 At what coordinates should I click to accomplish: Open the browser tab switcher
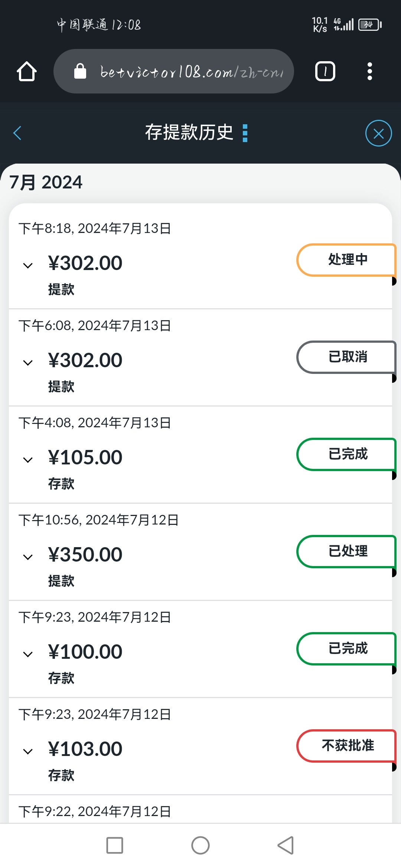point(325,71)
